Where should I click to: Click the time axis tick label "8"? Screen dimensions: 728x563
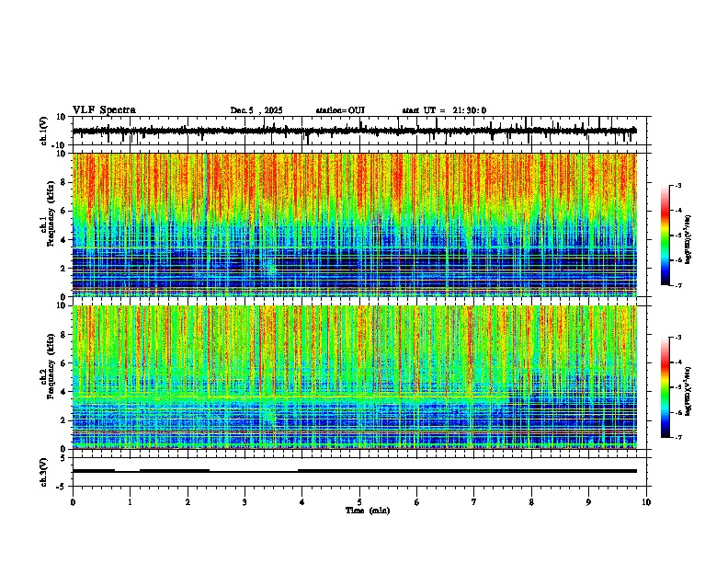[531, 502]
